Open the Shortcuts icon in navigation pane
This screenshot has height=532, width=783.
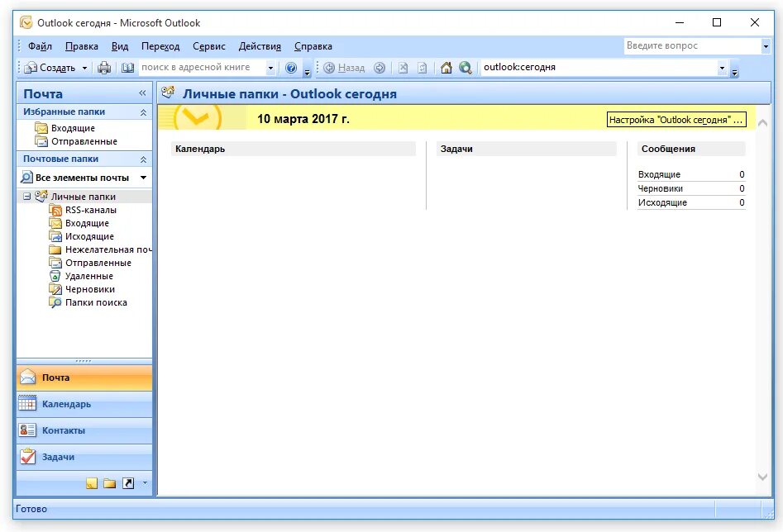coord(128,483)
